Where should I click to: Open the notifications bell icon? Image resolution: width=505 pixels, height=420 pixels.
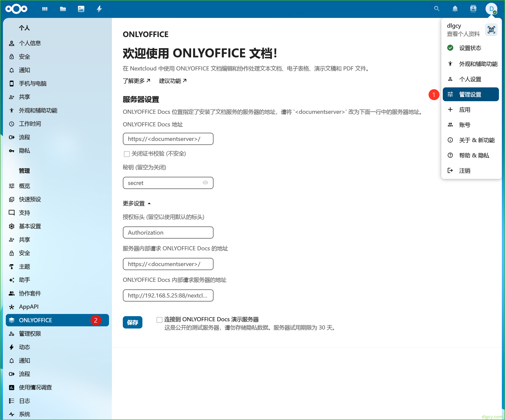coord(455,9)
